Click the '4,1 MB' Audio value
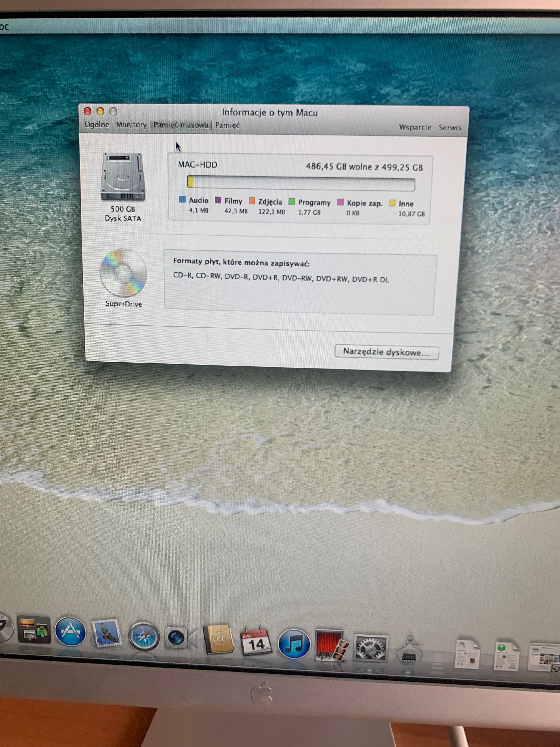The width and height of the screenshot is (560, 747). tap(199, 210)
